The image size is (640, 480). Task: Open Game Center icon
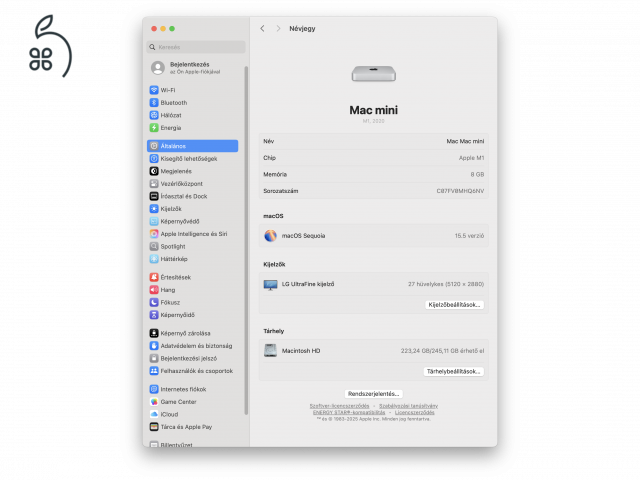pyautogui.click(x=154, y=402)
